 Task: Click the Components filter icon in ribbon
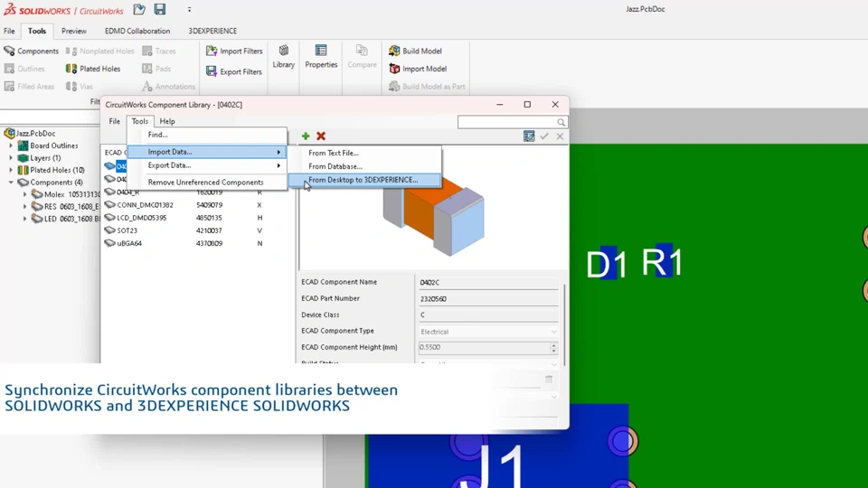(9, 51)
